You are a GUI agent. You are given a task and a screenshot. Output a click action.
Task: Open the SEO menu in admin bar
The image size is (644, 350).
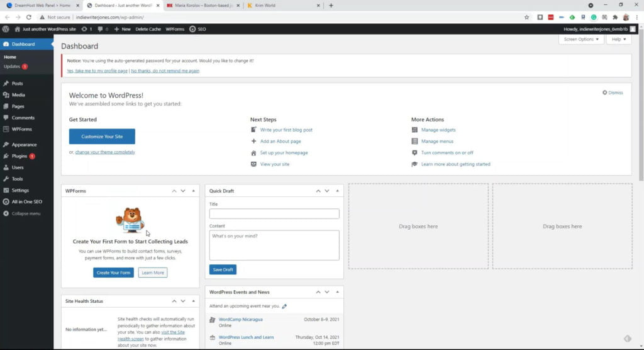click(197, 29)
